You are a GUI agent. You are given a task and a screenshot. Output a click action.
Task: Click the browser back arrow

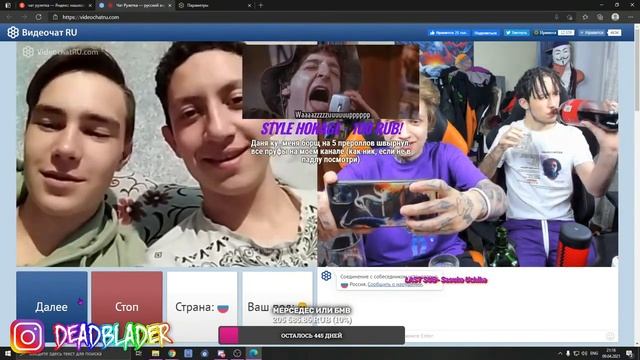pyautogui.click(x=9, y=17)
